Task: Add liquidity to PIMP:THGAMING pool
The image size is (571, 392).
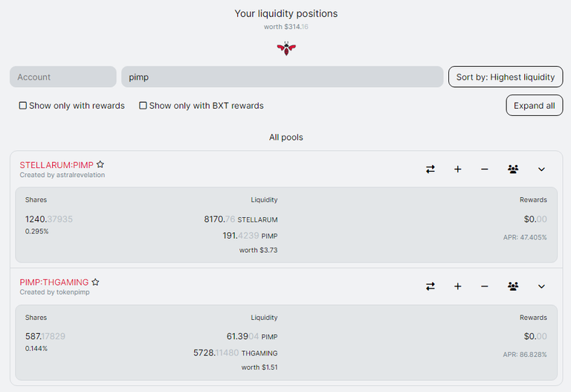Action: [x=458, y=286]
